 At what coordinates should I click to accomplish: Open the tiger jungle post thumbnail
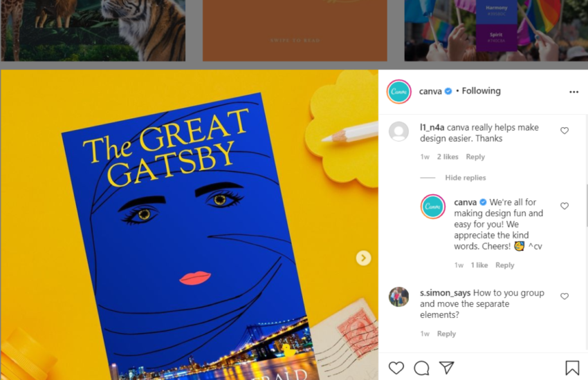(93, 30)
